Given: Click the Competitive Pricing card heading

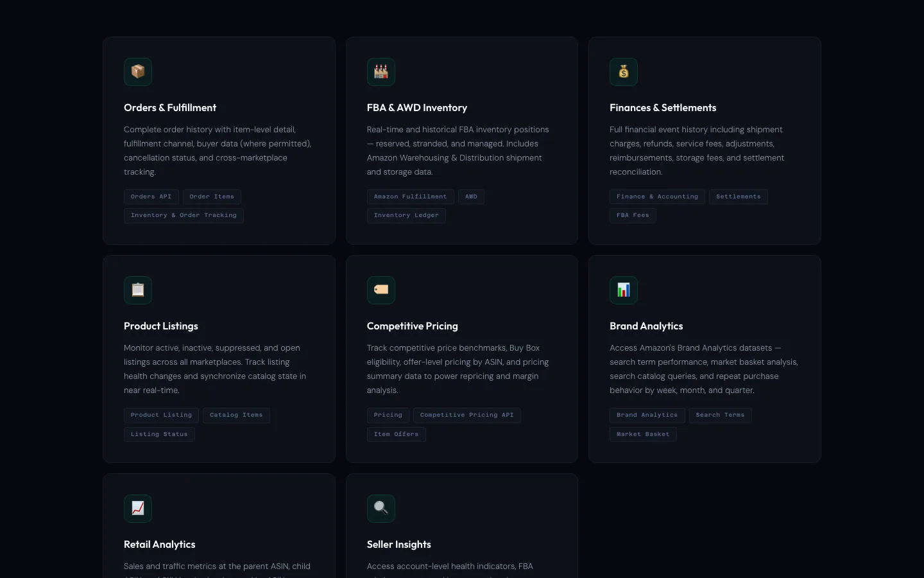Looking at the screenshot, I should (x=413, y=326).
